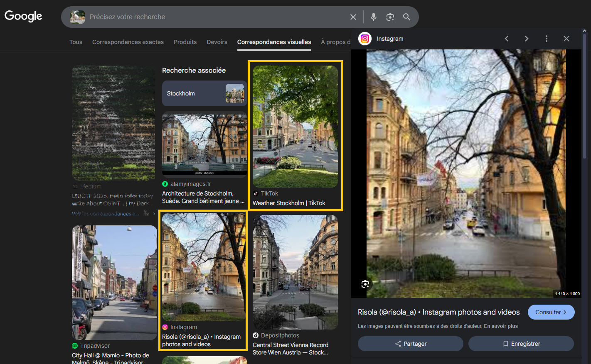Select the Produits tab
Image resolution: width=591 pixels, height=364 pixels.
pyautogui.click(x=185, y=42)
